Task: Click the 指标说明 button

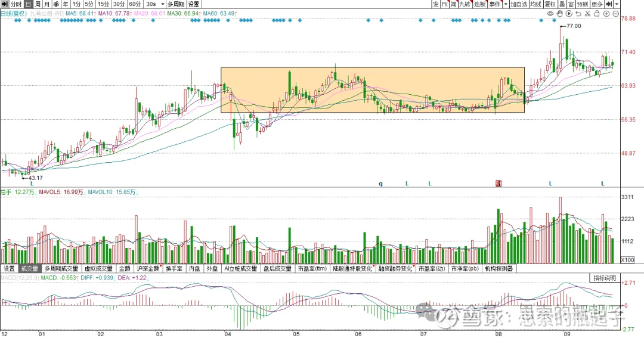Action: 605,278
